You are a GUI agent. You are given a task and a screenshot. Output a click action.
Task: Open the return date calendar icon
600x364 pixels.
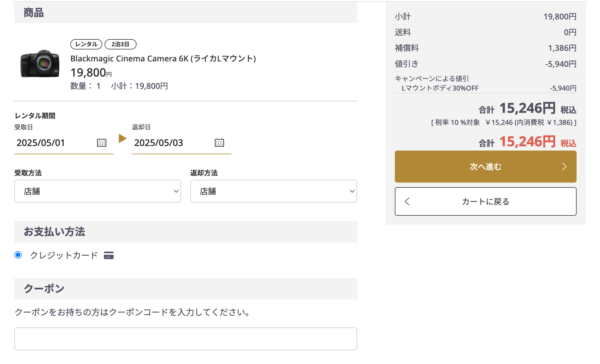click(x=219, y=142)
